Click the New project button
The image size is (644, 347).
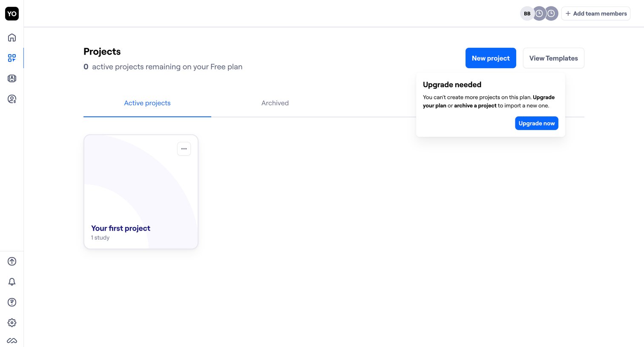coord(491,58)
